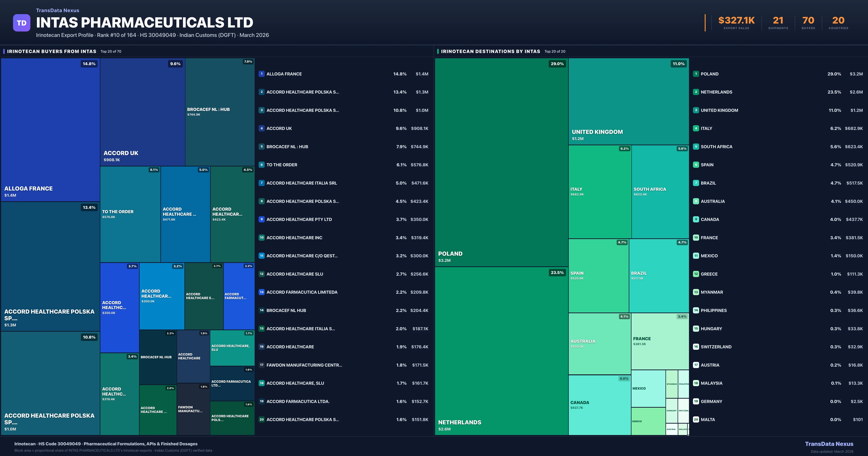Click the ACCORD UK buyer tile
The height and width of the screenshot is (456, 868).
pos(142,112)
